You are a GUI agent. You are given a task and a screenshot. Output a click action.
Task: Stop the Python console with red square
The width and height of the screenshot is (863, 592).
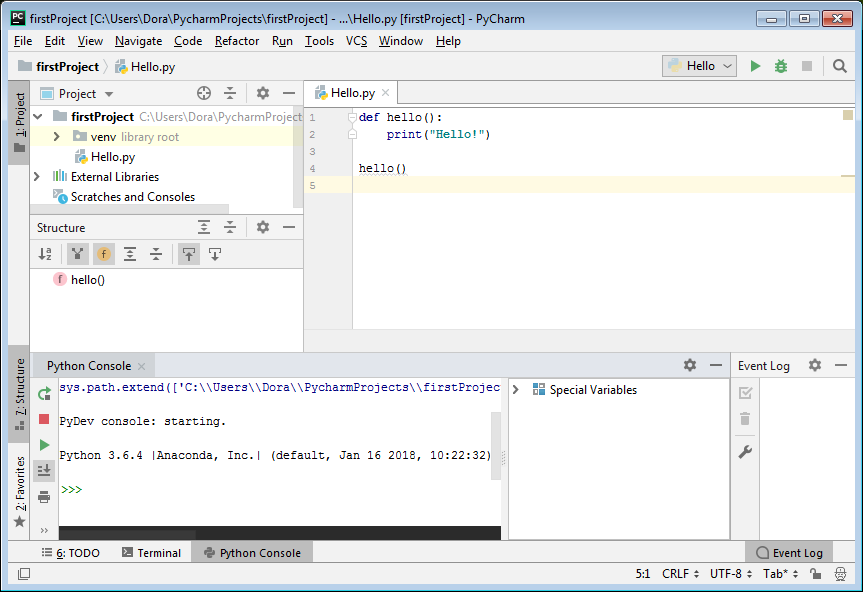(44, 419)
